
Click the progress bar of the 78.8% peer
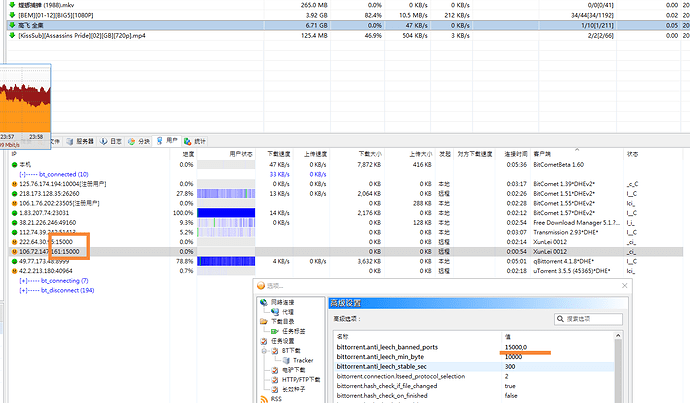[226, 261]
